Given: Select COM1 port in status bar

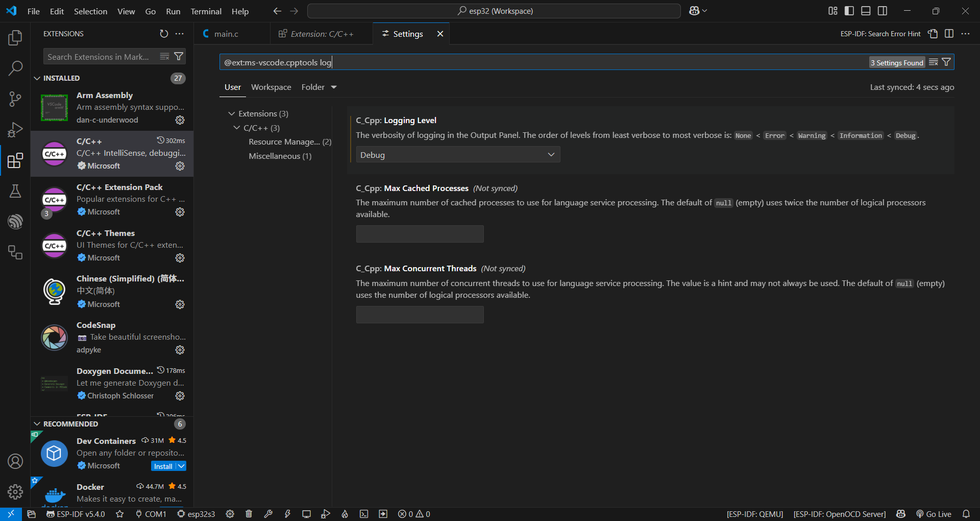Looking at the screenshot, I should tap(151, 514).
